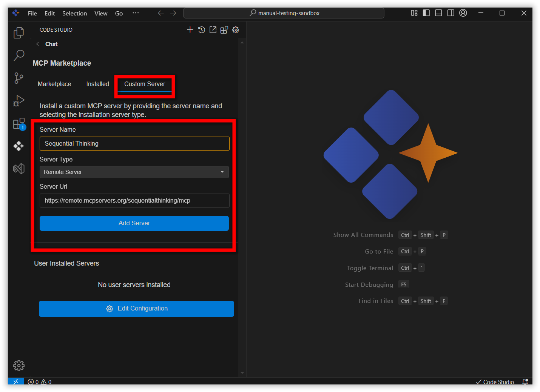Open the Source Control view

19,78
